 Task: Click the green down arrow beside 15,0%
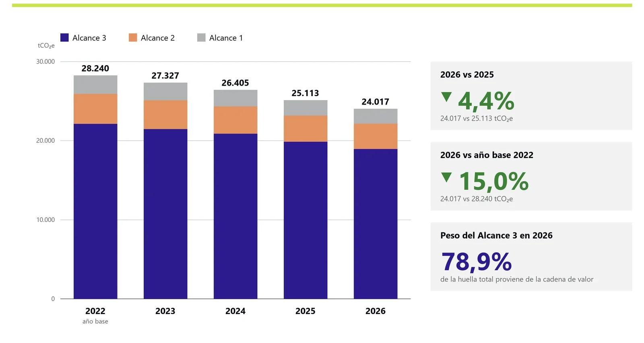click(446, 177)
